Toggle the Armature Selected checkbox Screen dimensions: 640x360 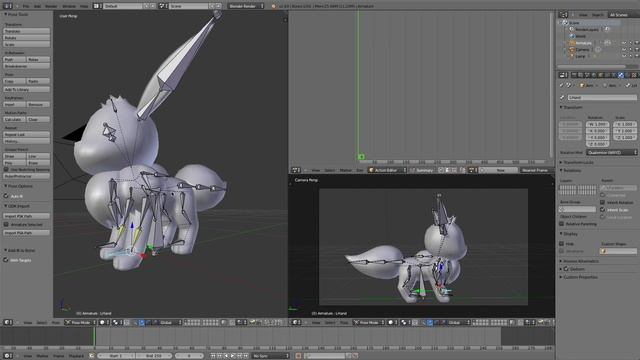point(6,224)
